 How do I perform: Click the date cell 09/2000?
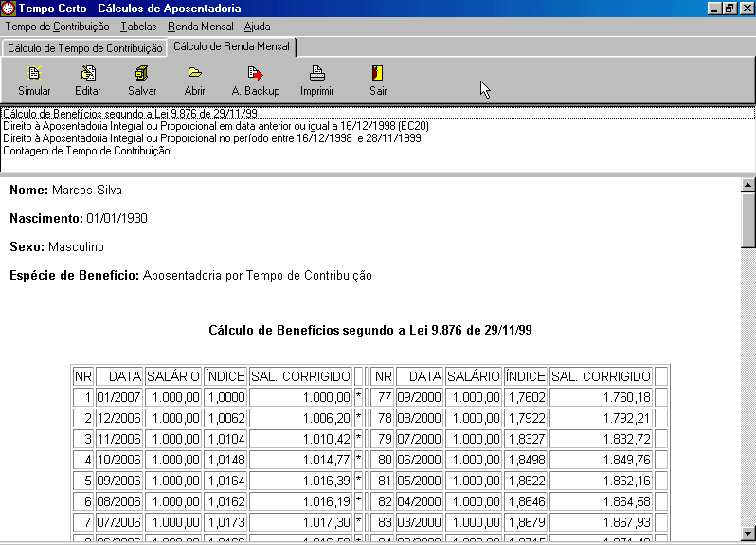[x=420, y=397]
